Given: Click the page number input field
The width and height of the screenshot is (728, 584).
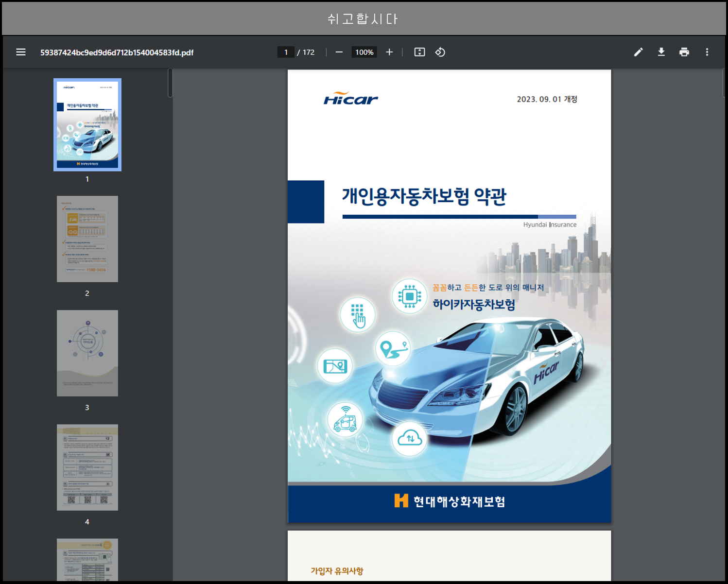Looking at the screenshot, I should [x=286, y=52].
